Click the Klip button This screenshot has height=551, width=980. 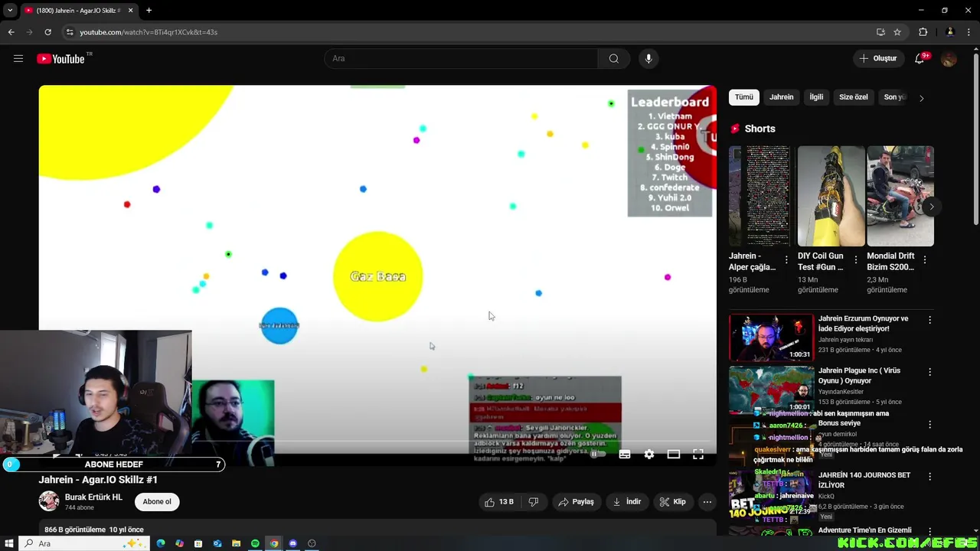pos(673,502)
